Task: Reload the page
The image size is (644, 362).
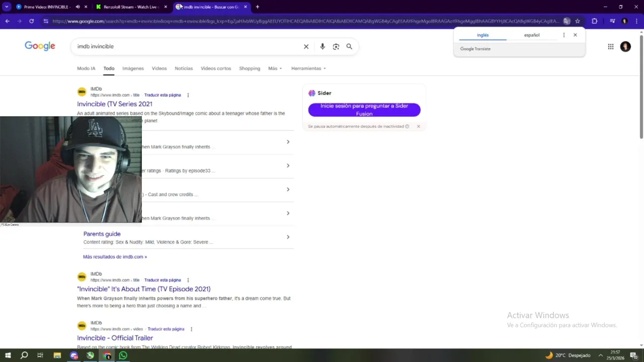Action: point(31,21)
